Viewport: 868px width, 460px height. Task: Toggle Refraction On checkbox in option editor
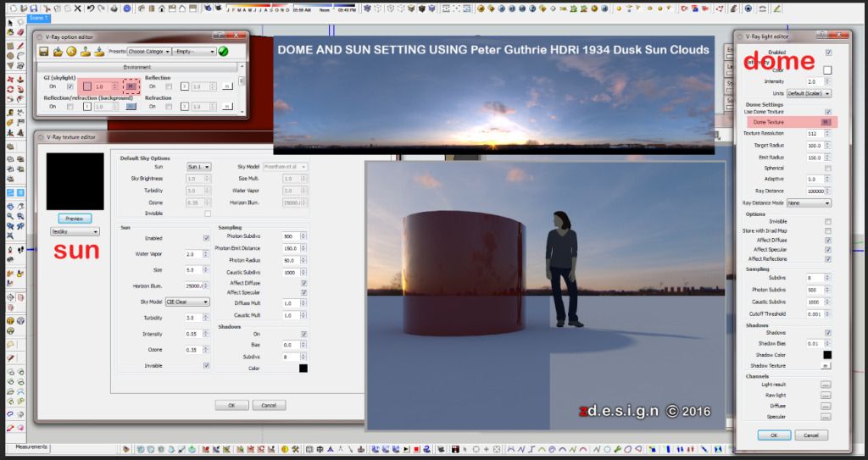(169, 106)
